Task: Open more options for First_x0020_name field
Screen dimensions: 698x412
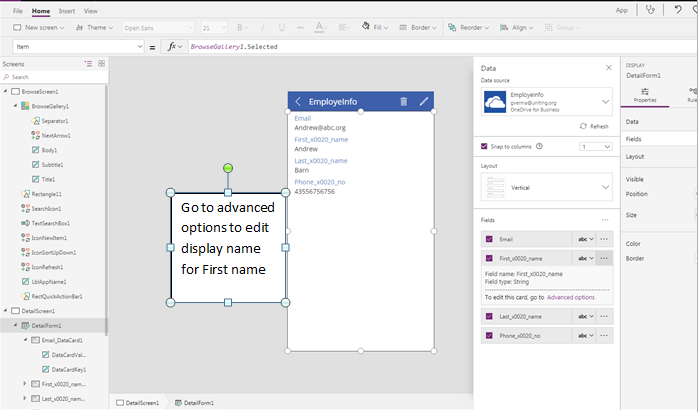Action: tap(604, 258)
